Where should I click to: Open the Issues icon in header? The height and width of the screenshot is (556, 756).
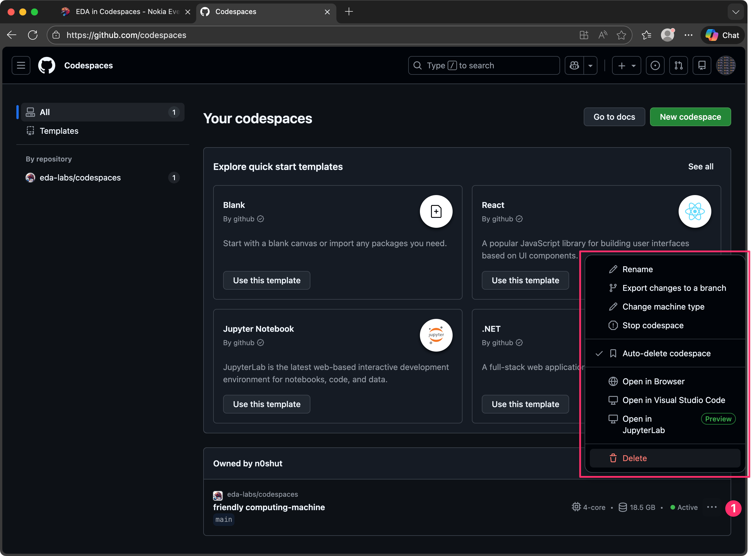click(x=655, y=65)
